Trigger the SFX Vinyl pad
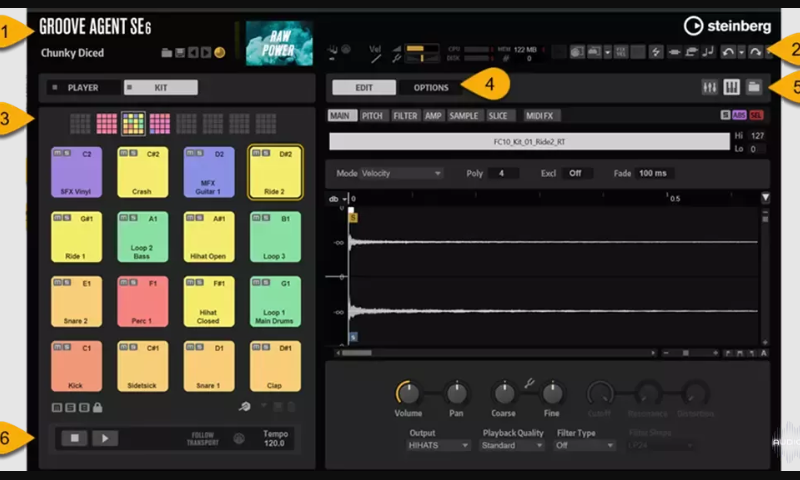The width and height of the screenshot is (800, 480). click(76, 172)
